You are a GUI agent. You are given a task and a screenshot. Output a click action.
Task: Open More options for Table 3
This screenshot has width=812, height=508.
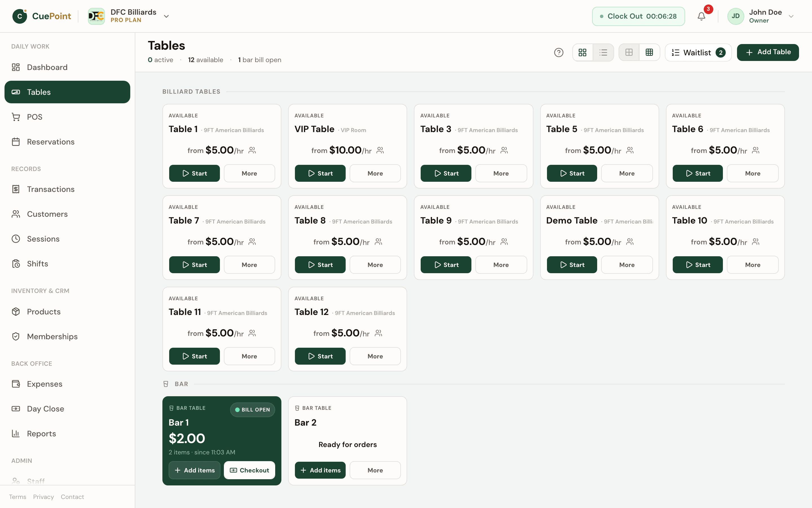point(501,173)
